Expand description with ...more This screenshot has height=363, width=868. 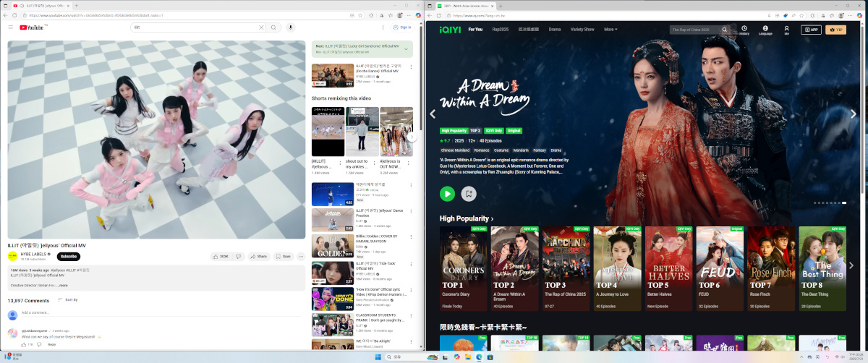(x=62, y=286)
